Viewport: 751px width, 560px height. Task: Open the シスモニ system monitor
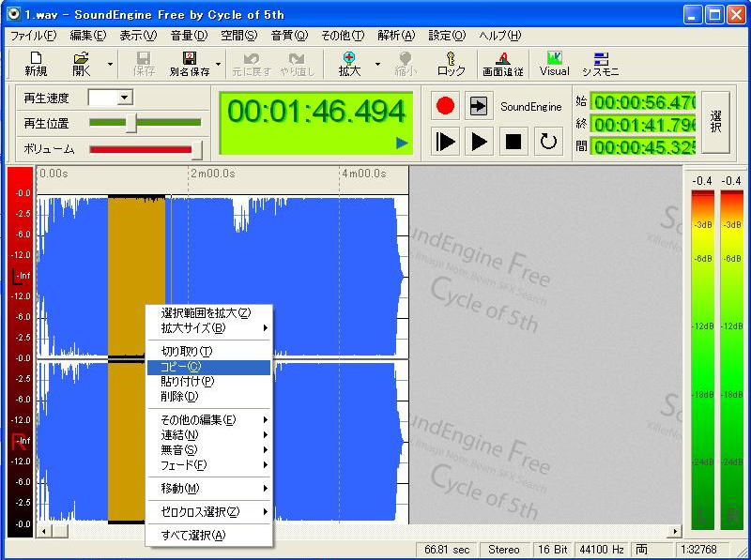pyautogui.click(x=600, y=64)
